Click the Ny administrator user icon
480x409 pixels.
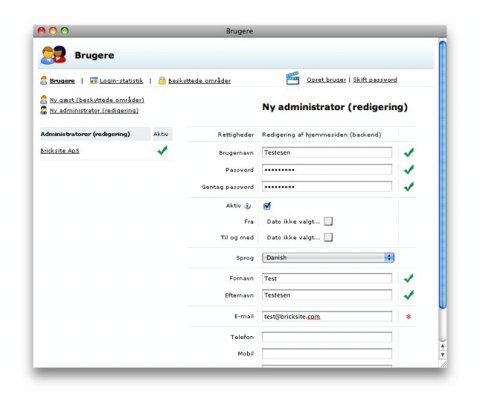pyautogui.click(x=44, y=110)
